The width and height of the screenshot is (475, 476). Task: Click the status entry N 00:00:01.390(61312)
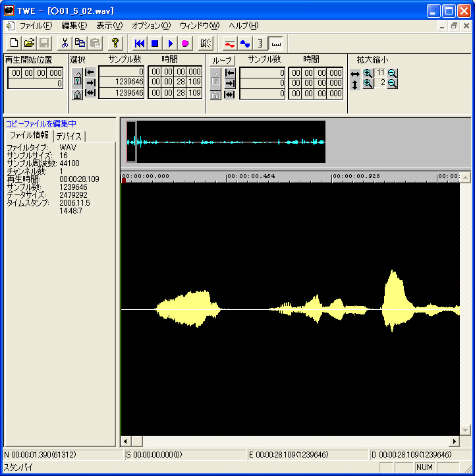40,454
